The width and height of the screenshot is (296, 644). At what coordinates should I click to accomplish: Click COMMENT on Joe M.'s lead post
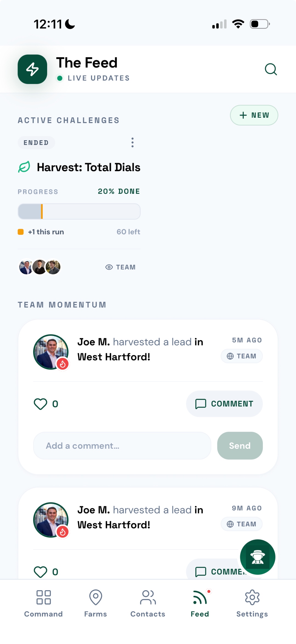click(224, 403)
